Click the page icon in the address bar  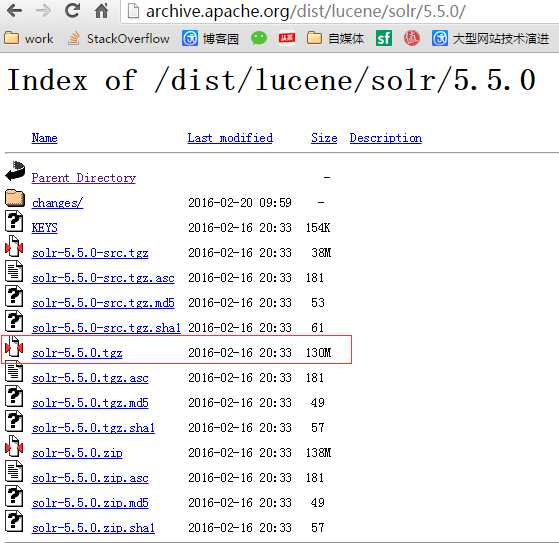tap(134, 11)
